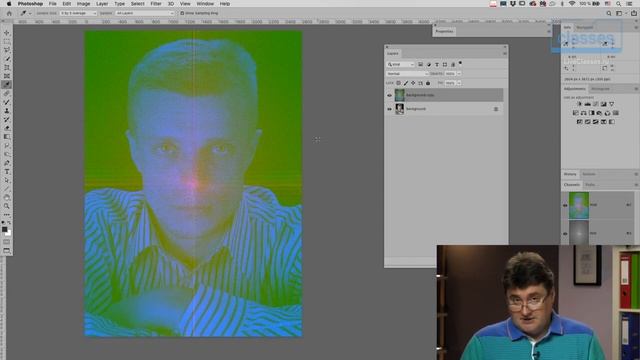Hide the Background layer
640x360 pixels.
(x=389, y=109)
